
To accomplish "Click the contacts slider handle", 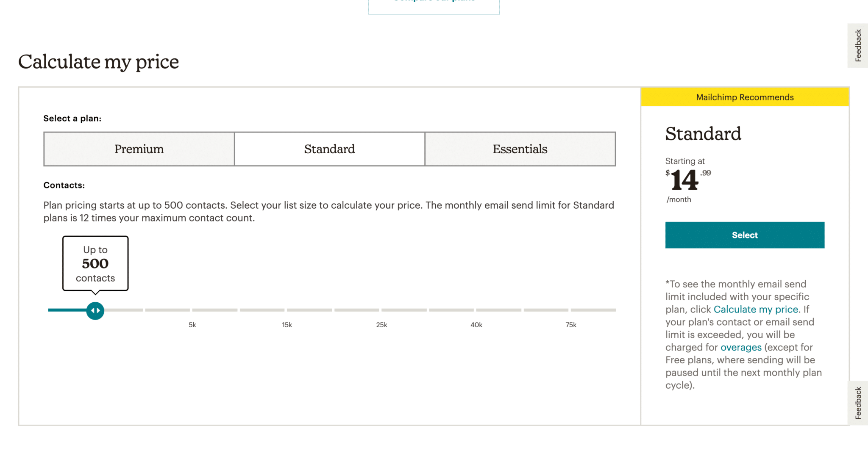I will (x=95, y=311).
